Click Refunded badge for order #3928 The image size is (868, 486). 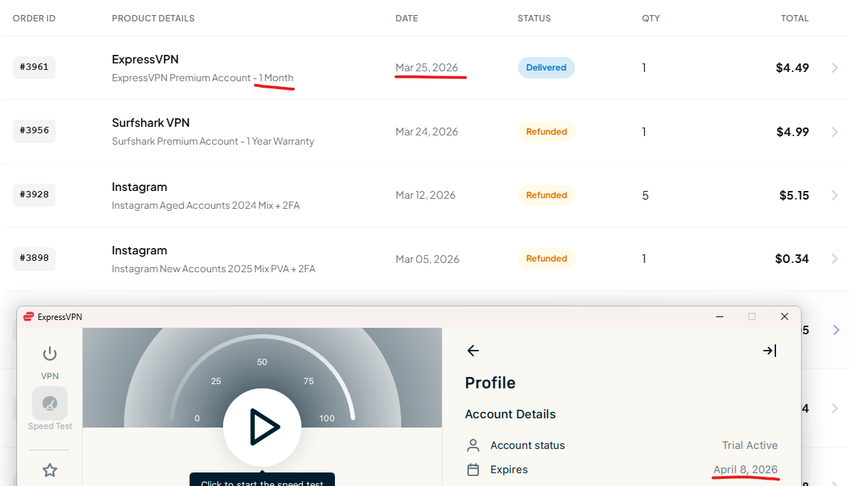click(x=547, y=195)
